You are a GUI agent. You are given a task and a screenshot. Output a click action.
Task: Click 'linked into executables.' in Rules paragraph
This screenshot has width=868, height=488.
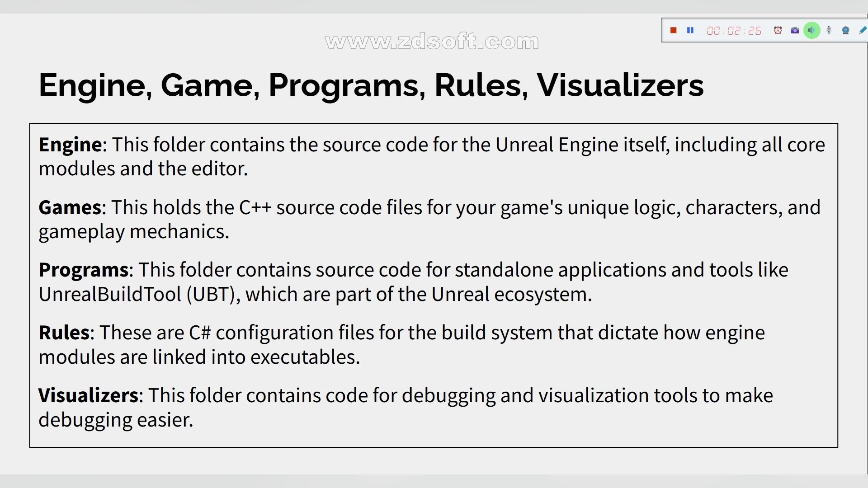[256, 357]
